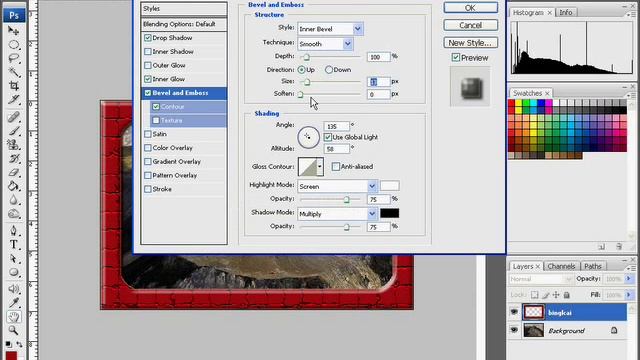640x360 pixels.
Task: Open the Gloss Contour picker arrow
Action: tap(320, 167)
